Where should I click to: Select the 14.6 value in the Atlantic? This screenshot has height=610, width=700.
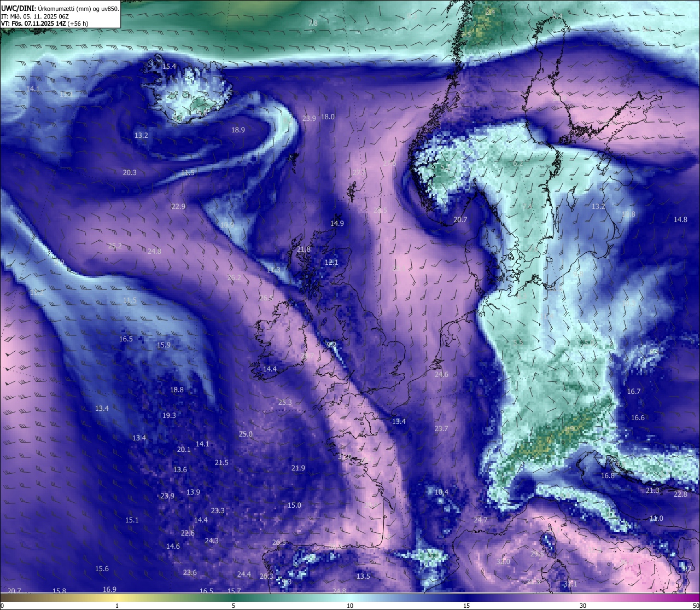(x=173, y=547)
